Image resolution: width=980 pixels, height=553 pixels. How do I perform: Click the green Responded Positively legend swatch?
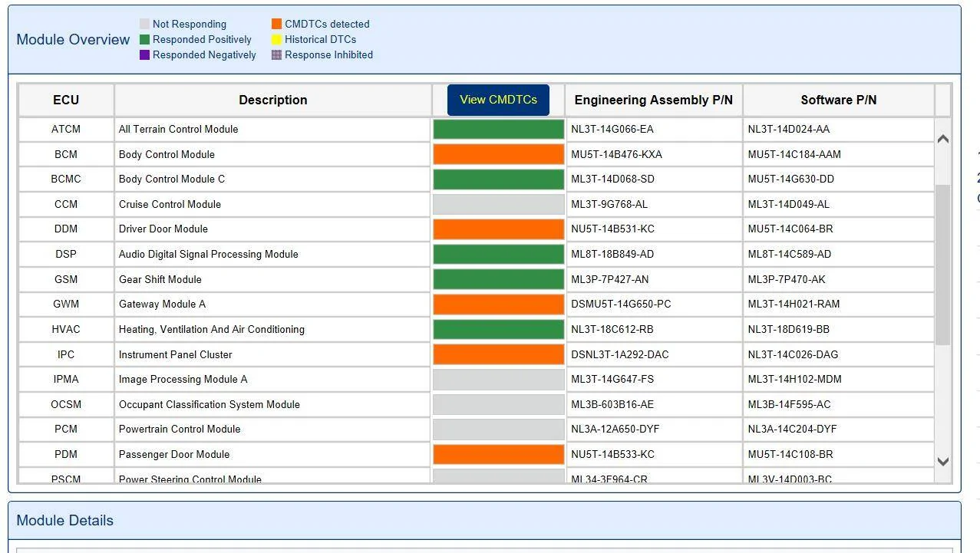(x=144, y=40)
